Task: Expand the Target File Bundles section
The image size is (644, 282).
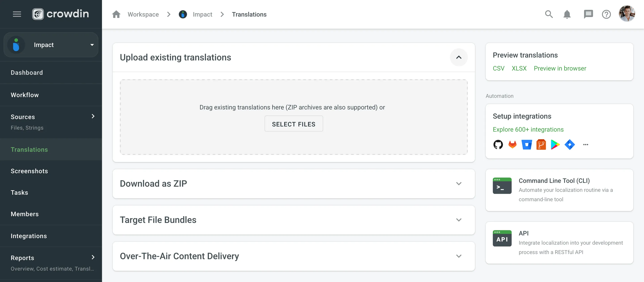Action: (459, 220)
